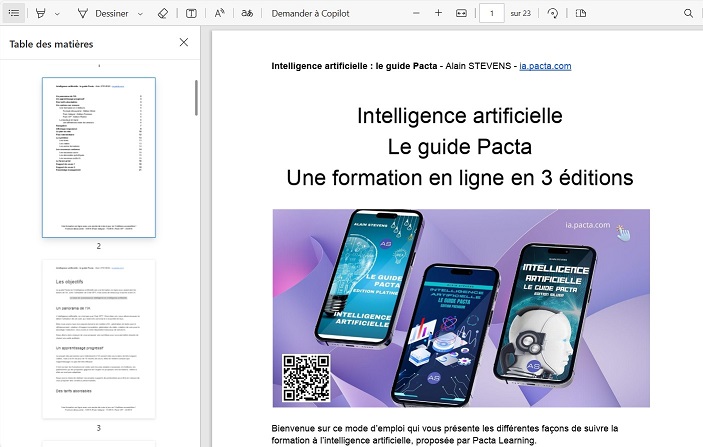This screenshot has height=447, width=703.
Task: Click the "Bienvenue sur ce mode d'emploi" paragraph
Action: click(x=445, y=434)
